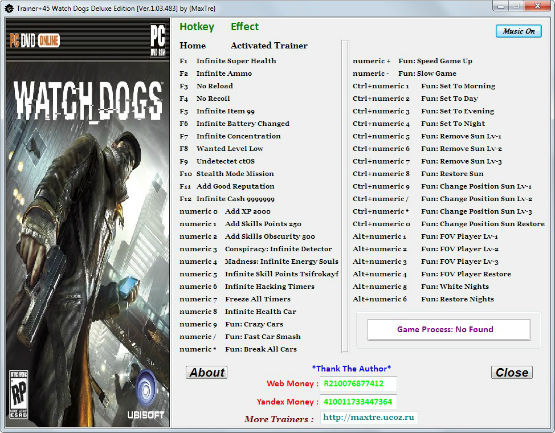Image resolution: width=555 pixels, height=433 pixels.
Task: Click 'Stealth Mode Mission' entry
Action: (x=235, y=174)
